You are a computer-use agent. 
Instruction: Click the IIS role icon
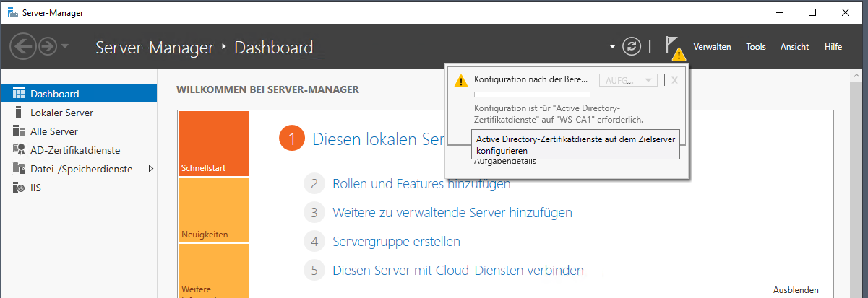coord(19,188)
